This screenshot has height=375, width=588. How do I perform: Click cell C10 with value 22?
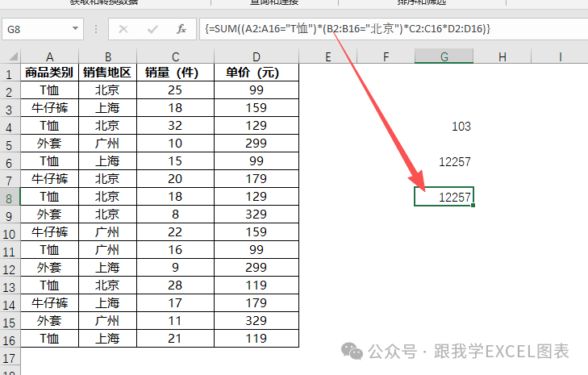click(176, 232)
